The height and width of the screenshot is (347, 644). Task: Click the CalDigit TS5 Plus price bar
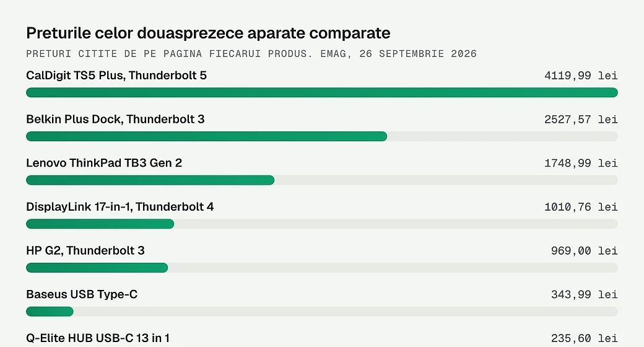(x=322, y=92)
